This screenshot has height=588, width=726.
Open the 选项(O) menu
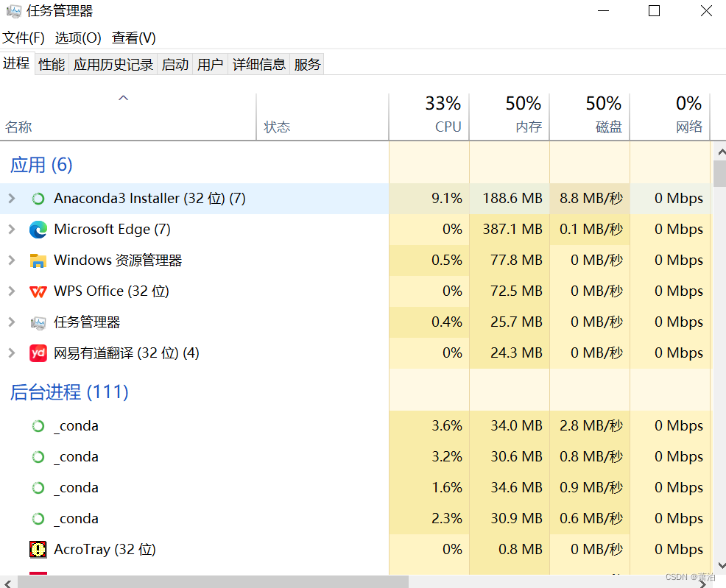[78, 38]
